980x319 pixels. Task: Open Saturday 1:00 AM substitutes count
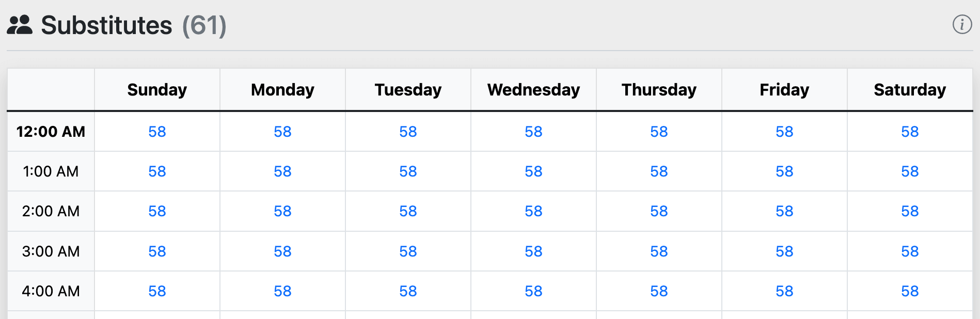coord(910,171)
